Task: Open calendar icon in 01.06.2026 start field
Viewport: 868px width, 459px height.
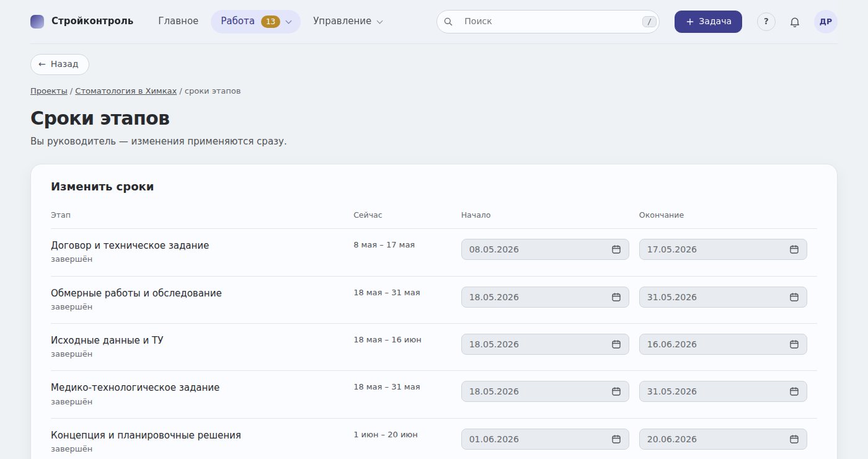Action: pos(616,439)
